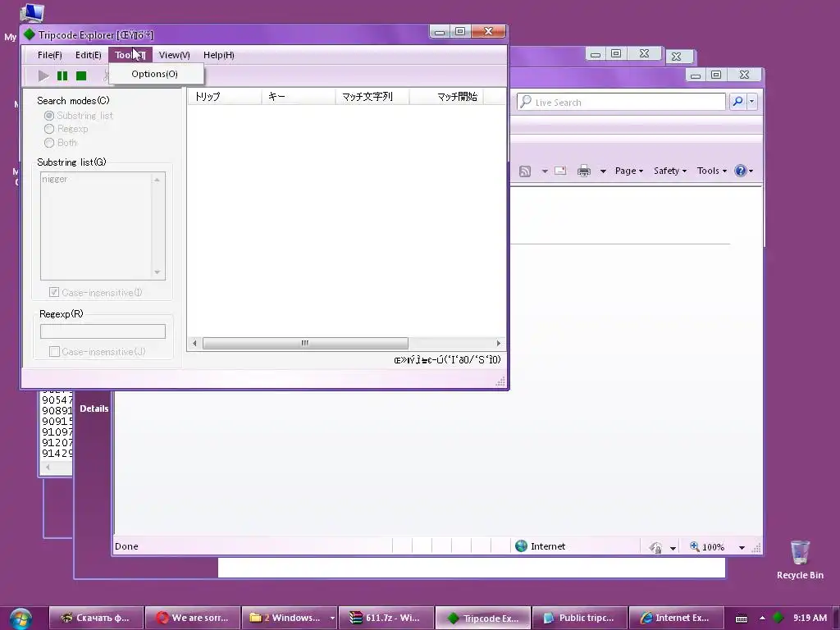Close the highlighted Tools menu

click(x=130, y=55)
